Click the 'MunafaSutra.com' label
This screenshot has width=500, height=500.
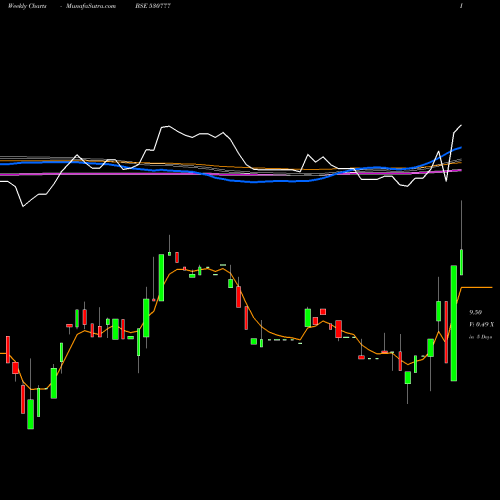click(x=91, y=6)
